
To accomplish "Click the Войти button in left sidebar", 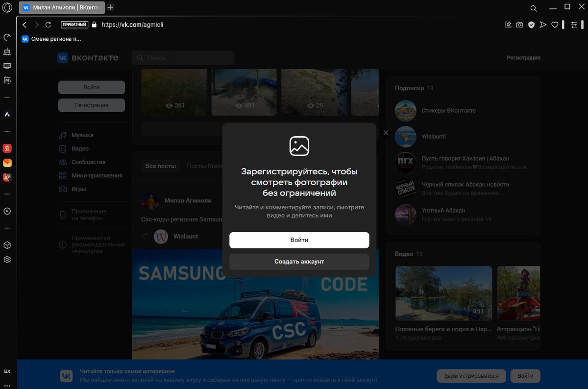I will point(92,87).
